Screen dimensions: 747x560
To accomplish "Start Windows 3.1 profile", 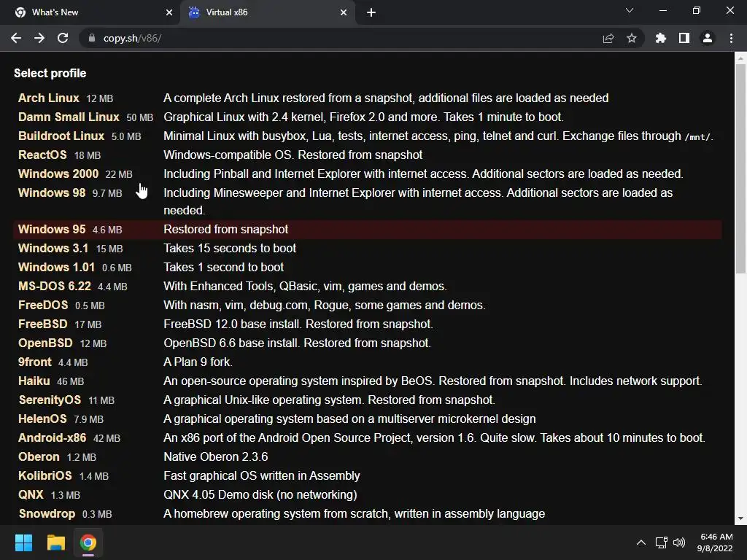I will coord(53,249).
